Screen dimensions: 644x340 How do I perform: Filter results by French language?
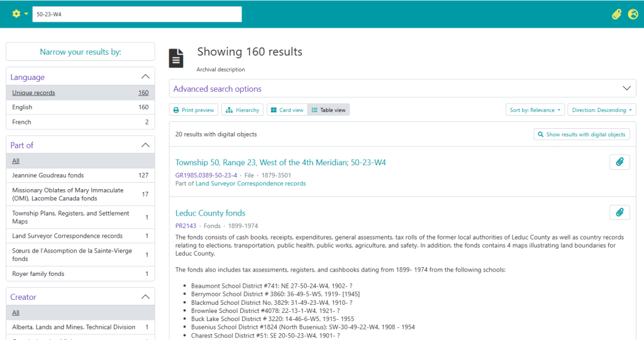(22, 122)
